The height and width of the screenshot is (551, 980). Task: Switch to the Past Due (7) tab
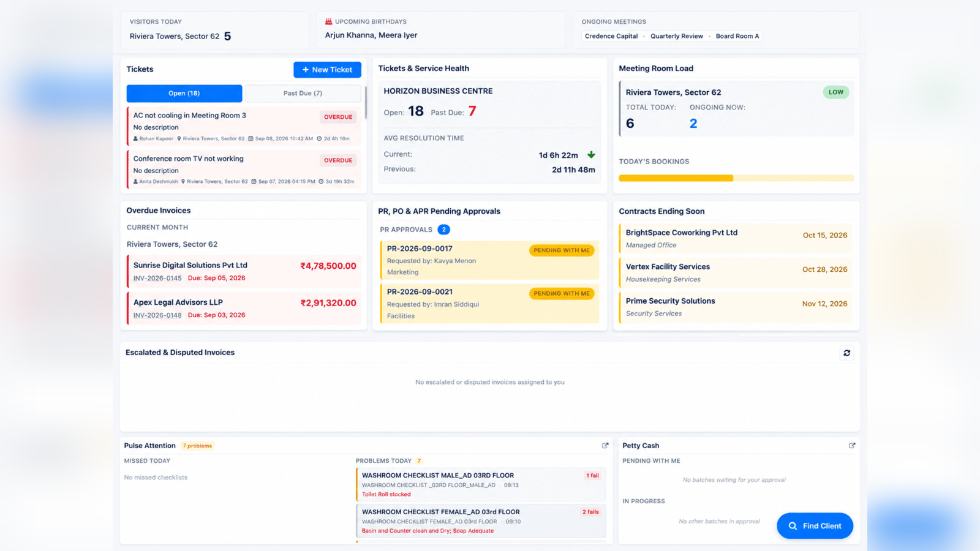click(x=303, y=93)
